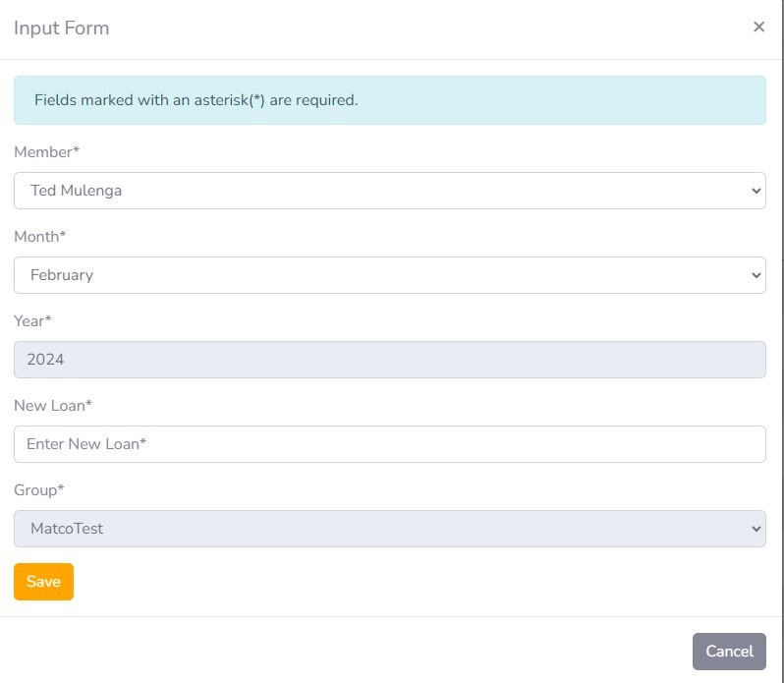The image size is (784, 683).
Task: Click the Year* field label
Action: tap(32, 321)
